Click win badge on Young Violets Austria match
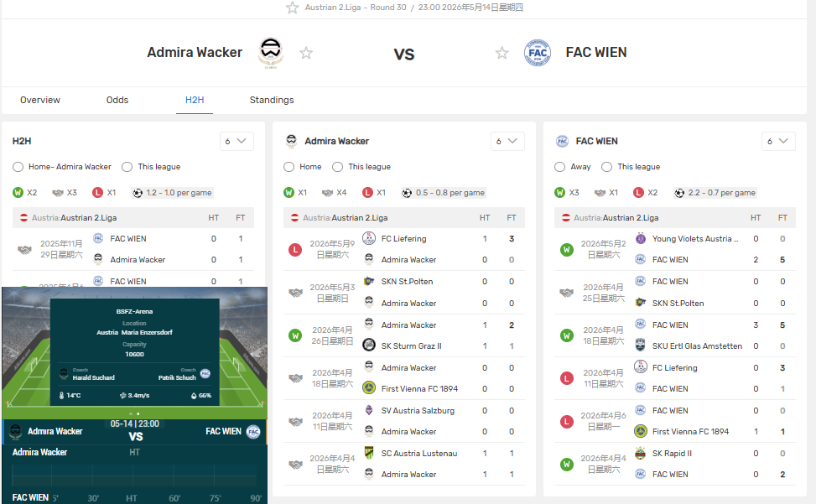 click(x=566, y=250)
